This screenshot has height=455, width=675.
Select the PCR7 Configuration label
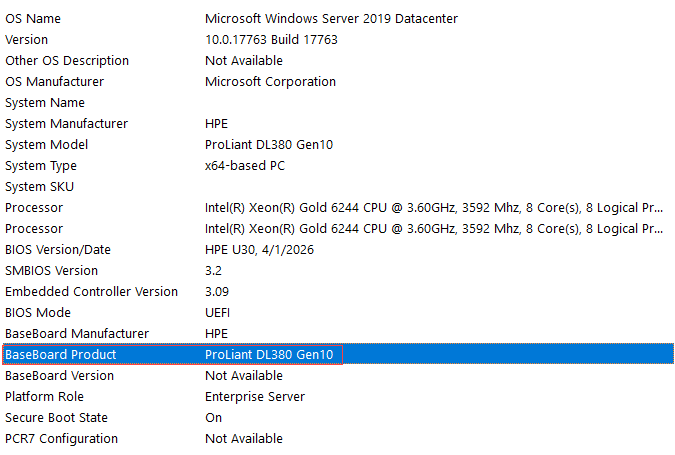(x=61, y=439)
